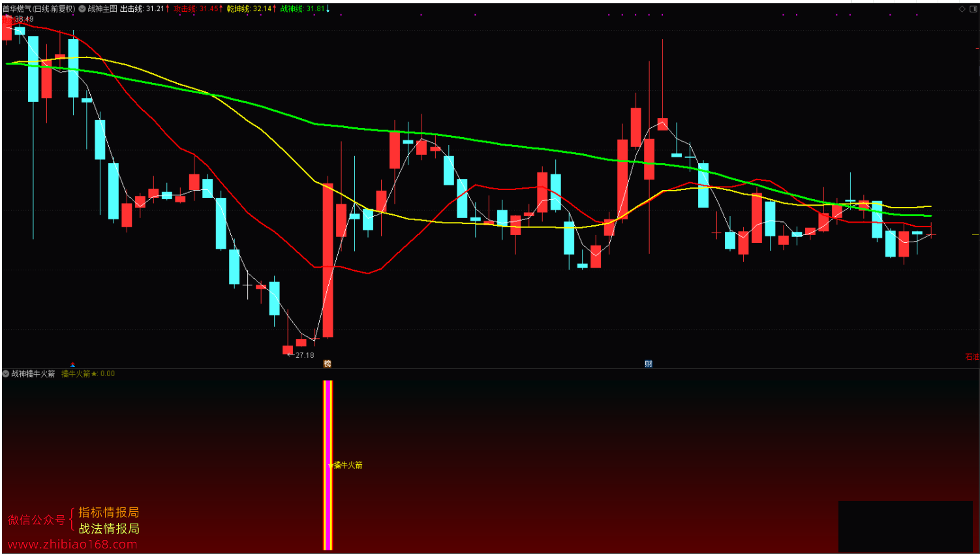This screenshot has height=555, width=980.
Task: Click the 擒牛火箭 yellow signal label
Action: point(348,465)
